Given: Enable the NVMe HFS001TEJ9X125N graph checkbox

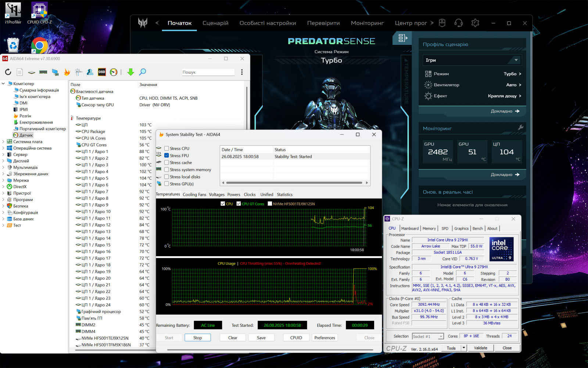Looking at the screenshot, I should click(x=270, y=204).
